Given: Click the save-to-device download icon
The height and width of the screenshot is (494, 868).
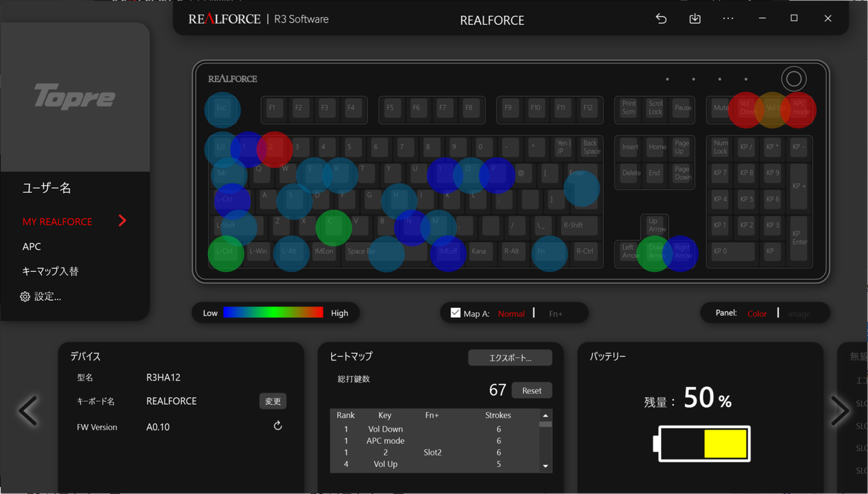Looking at the screenshot, I should coord(695,19).
